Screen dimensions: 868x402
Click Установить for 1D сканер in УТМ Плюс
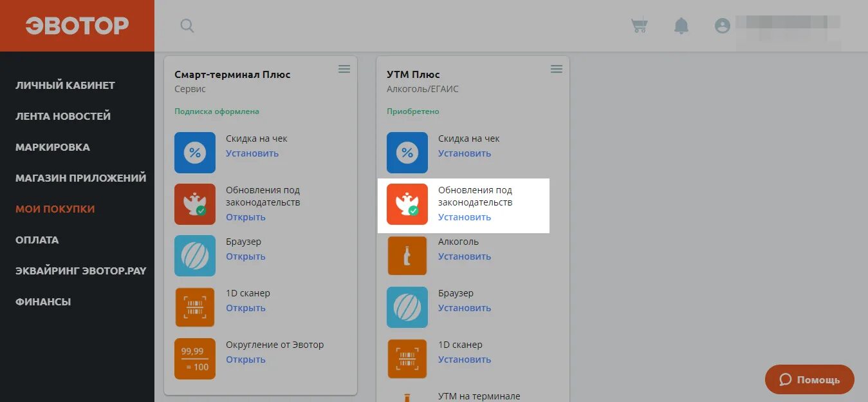click(x=465, y=359)
